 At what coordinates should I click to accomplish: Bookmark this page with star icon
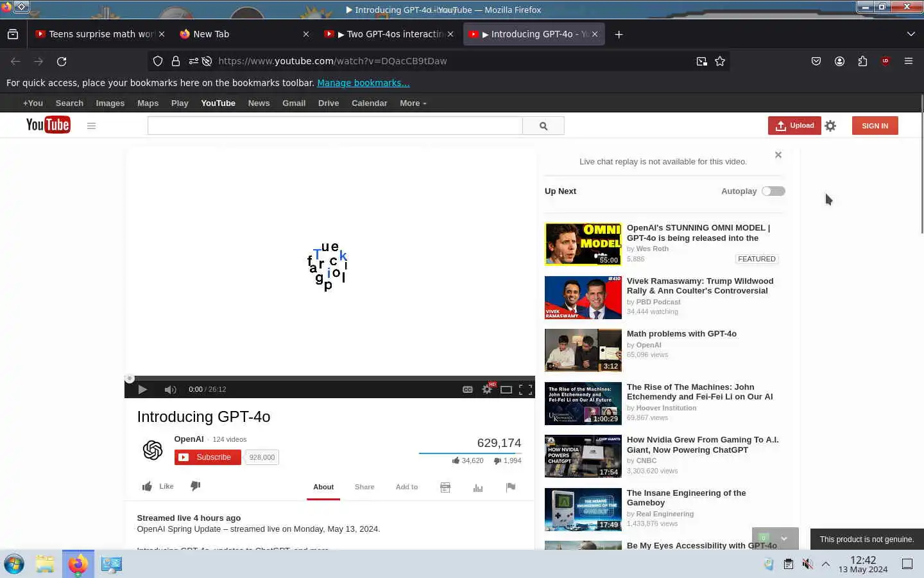coord(720,61)
